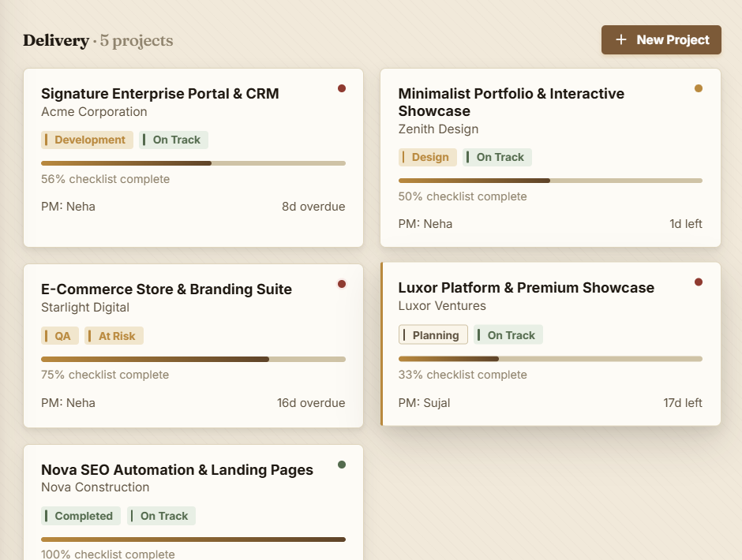Click the plus icon in New Project
742x560 pixels.
(x=621, y=39)
